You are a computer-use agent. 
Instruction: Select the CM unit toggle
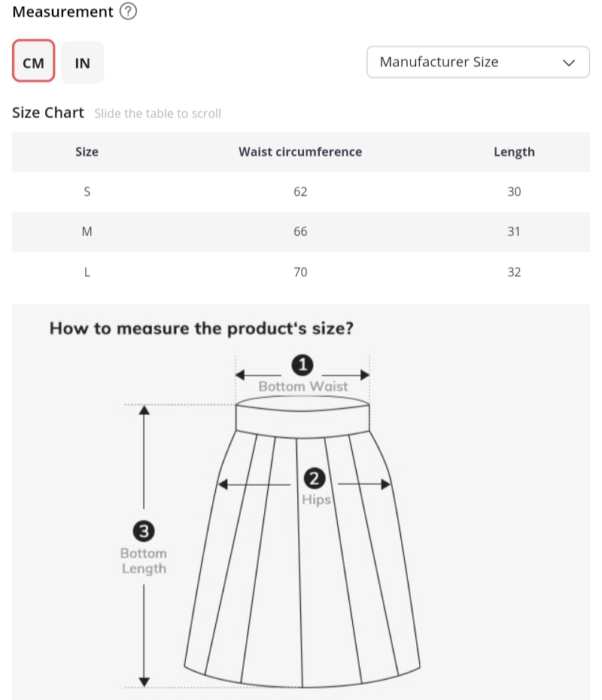point(33,62)
